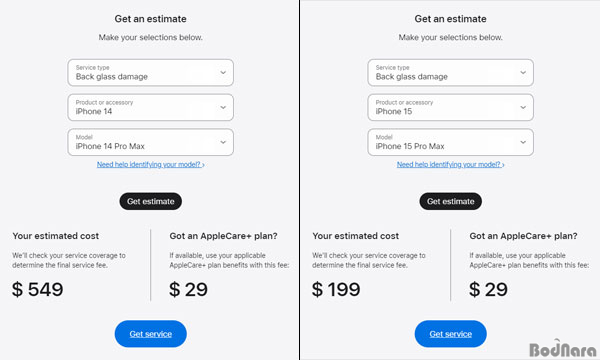
Task: Open right Need help identifying your model link
Action: tap(450, 165)
